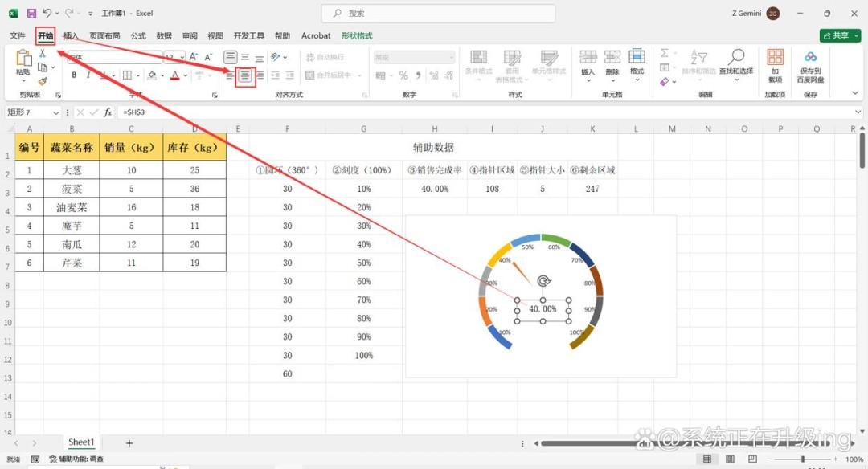The width and height of the screenshot is (868, 469).
Task: Click the Save icon in title bar
Action: point(31,14)
